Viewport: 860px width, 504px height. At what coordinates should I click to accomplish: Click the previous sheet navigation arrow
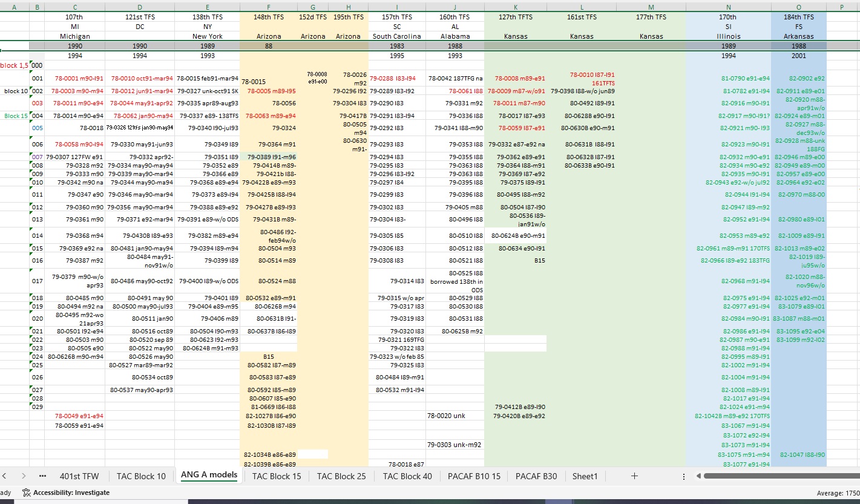(x=5, y=476)
